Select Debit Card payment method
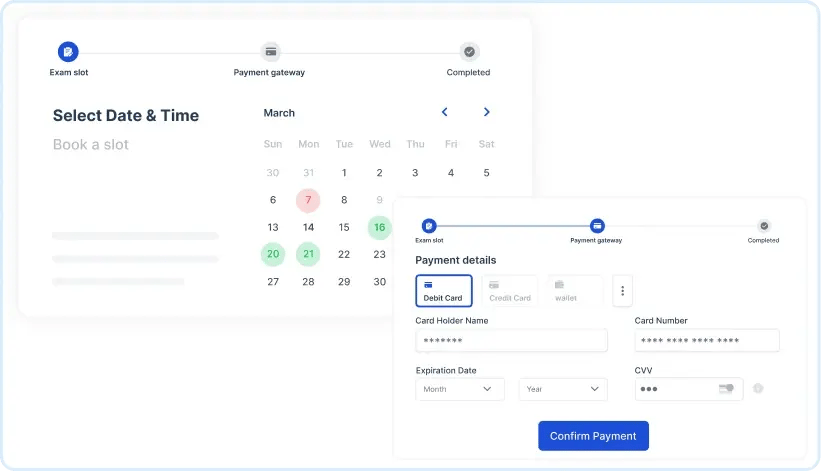This screenshot has height=471, width=821. [x=444, y=290]
